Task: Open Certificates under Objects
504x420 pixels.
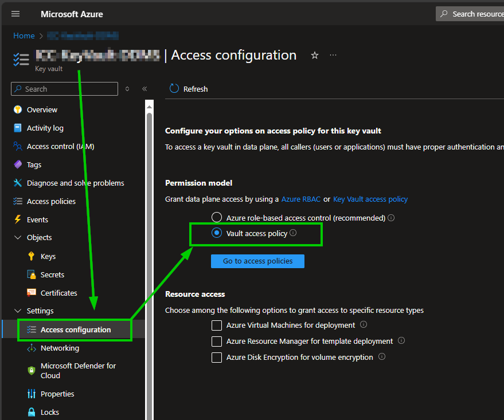Action: [59, 293]
